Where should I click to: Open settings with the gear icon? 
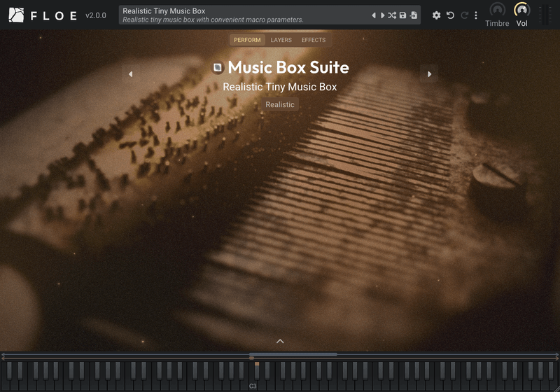436,15
